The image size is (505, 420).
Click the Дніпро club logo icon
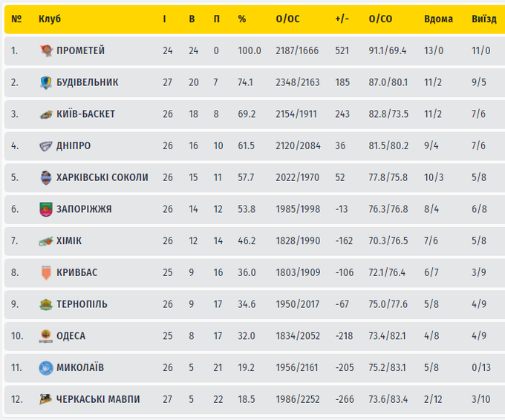(46, 146)
